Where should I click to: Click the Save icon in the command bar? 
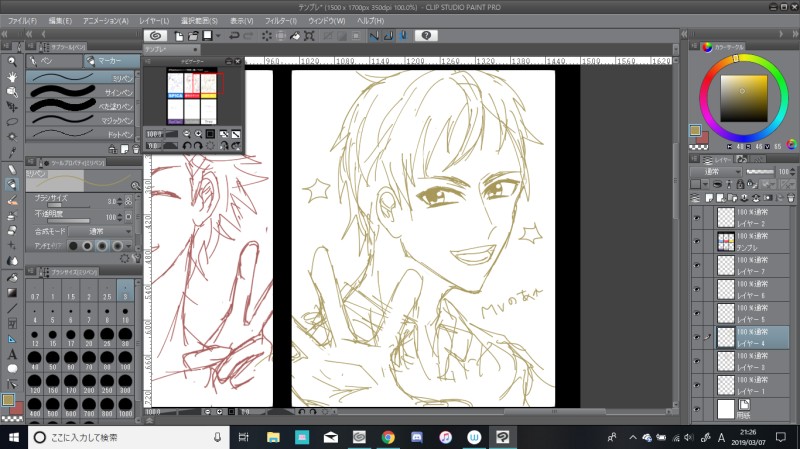(208, 36)
